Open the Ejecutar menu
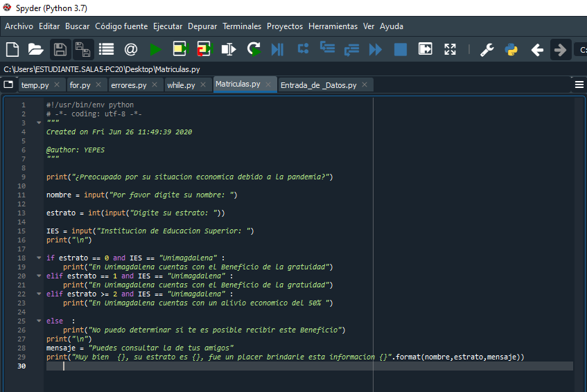Viewport: 587px width, 392px height. (x=168, y=26)
